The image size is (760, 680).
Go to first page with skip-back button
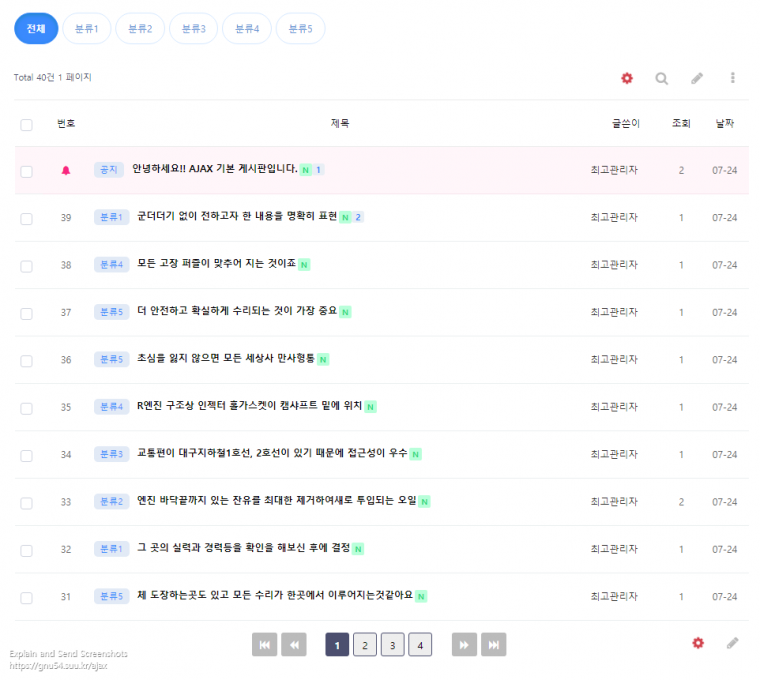(265, 645)
